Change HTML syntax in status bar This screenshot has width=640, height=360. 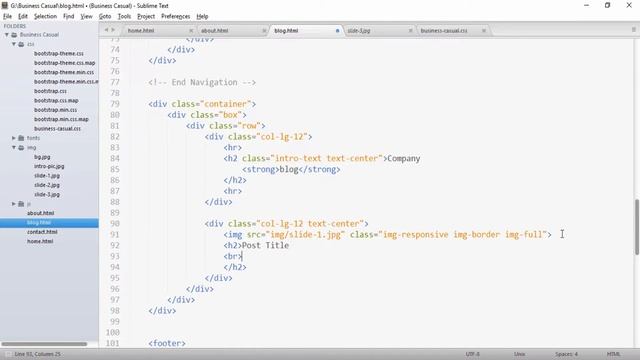coord(613,354)
